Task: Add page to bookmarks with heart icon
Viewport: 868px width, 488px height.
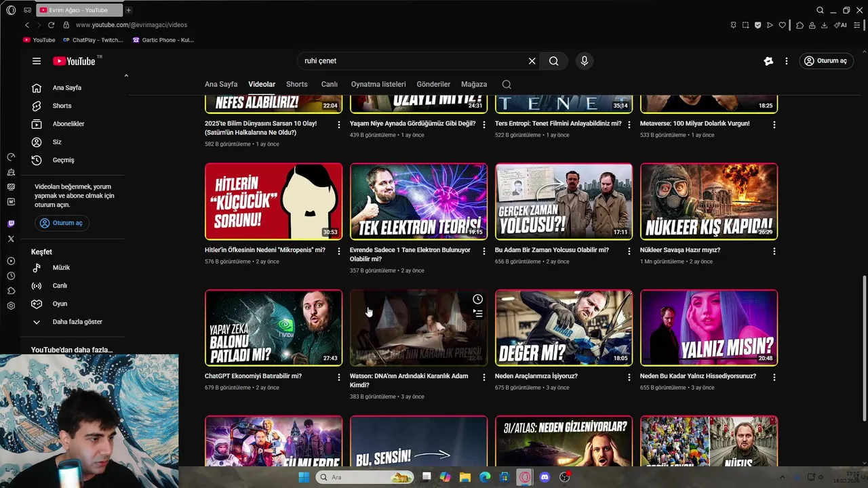Action: (782, 25)
